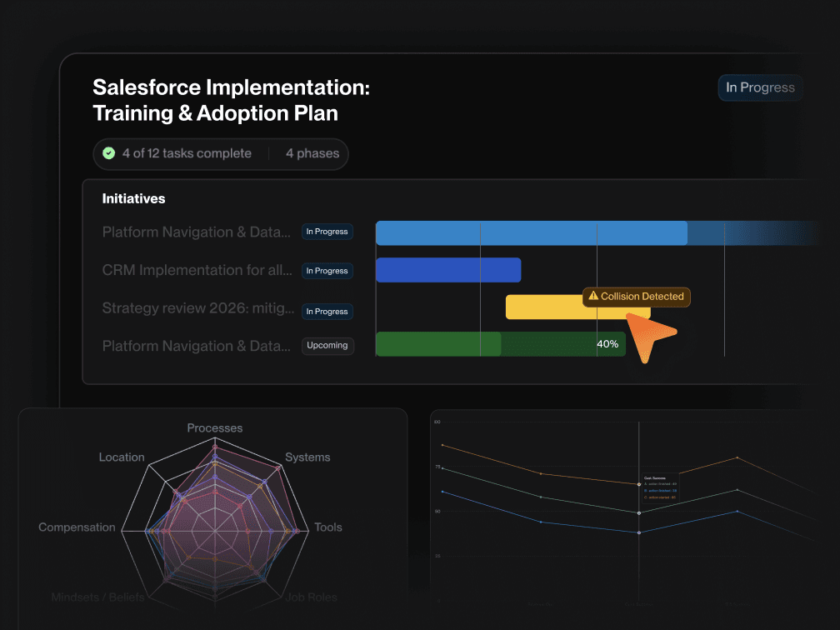Click the 4 of 12 tasks complete label
Screen dimensions: 840x630
click(187, 153)
